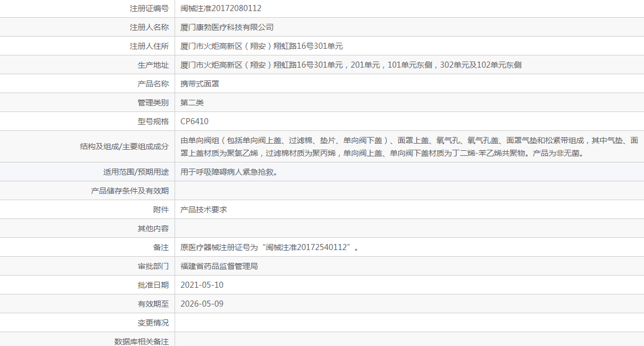Click the production address listing 302单元及102单元东侧
Image resolution: width=644 pixels, height=346 pixels.
(351, 65)
